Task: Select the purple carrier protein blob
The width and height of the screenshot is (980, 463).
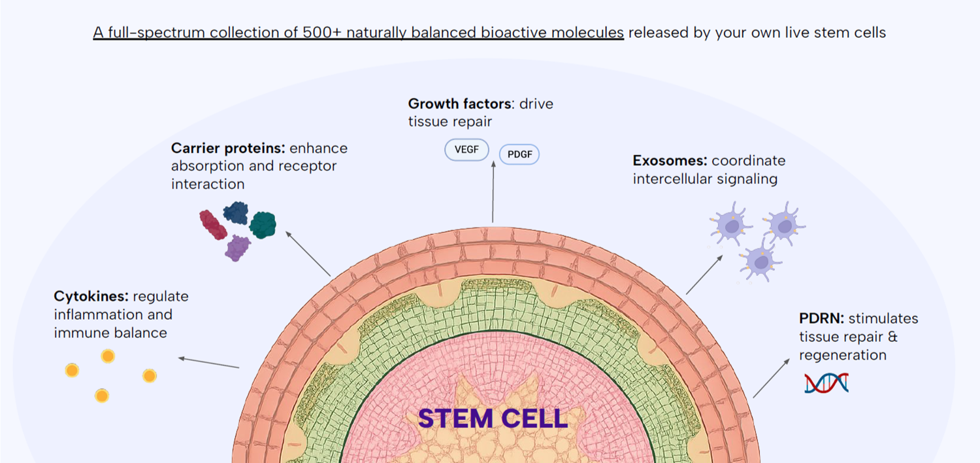Action: coord(238,249)
